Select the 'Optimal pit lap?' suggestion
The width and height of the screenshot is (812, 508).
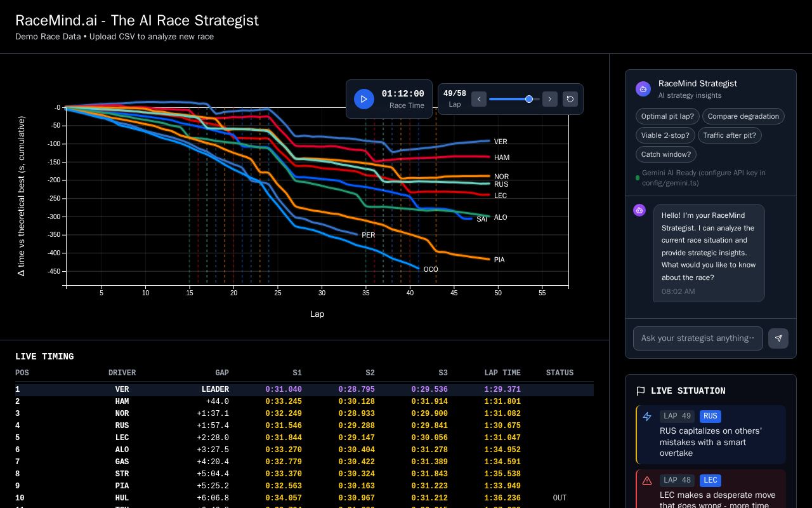[x=667, y=116]
